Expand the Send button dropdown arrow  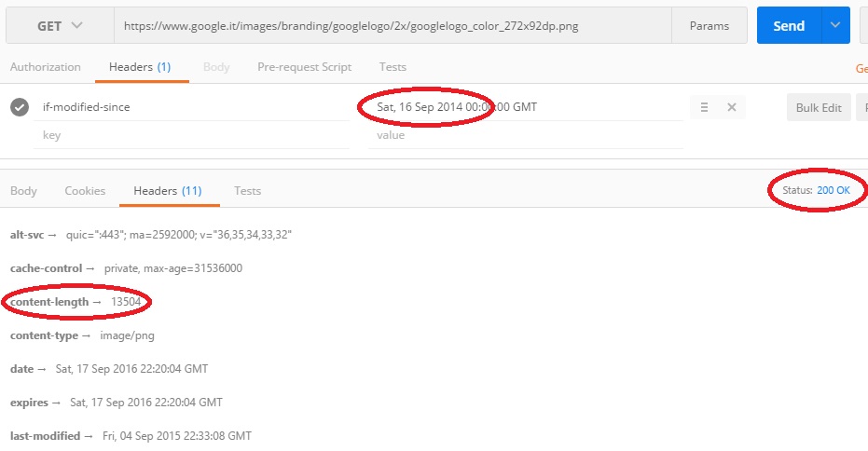click(x=834, y=26)
